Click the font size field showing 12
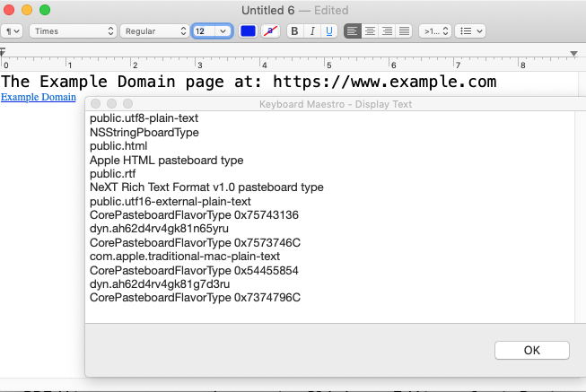Viewport: 586px width, 392px height. pyautogui.click(x=204, y=31)
